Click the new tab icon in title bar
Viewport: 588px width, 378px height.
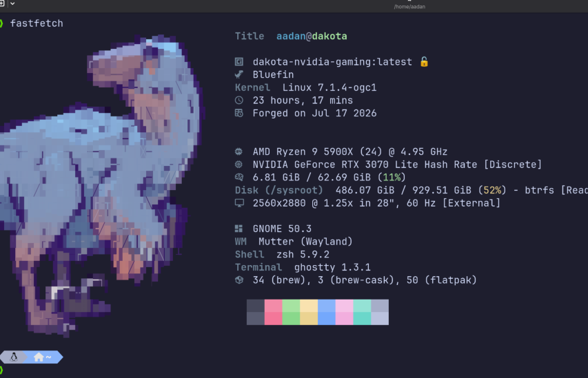click(2, 3)
